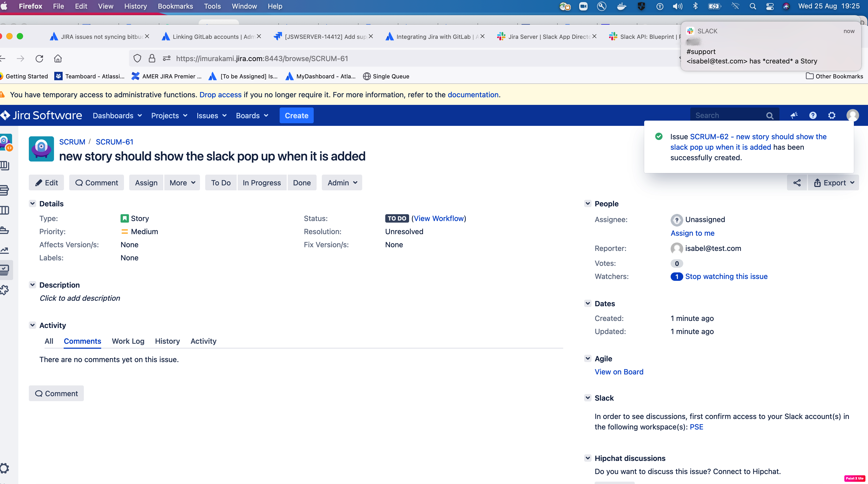The height and width of the screenshot is (484, 868).
Task: Go to the browser home icon
Action: click(58, 59)
